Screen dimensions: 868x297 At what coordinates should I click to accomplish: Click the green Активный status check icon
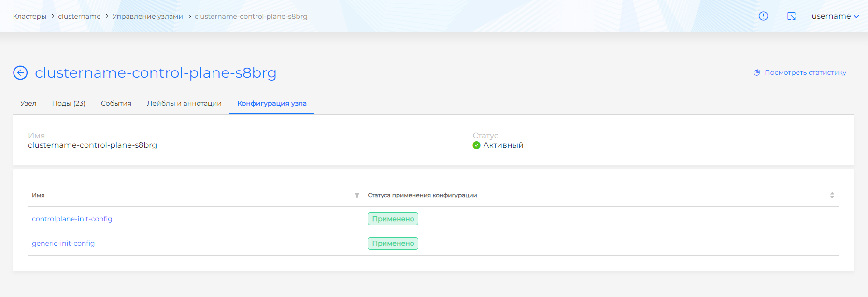pos(476,145)
